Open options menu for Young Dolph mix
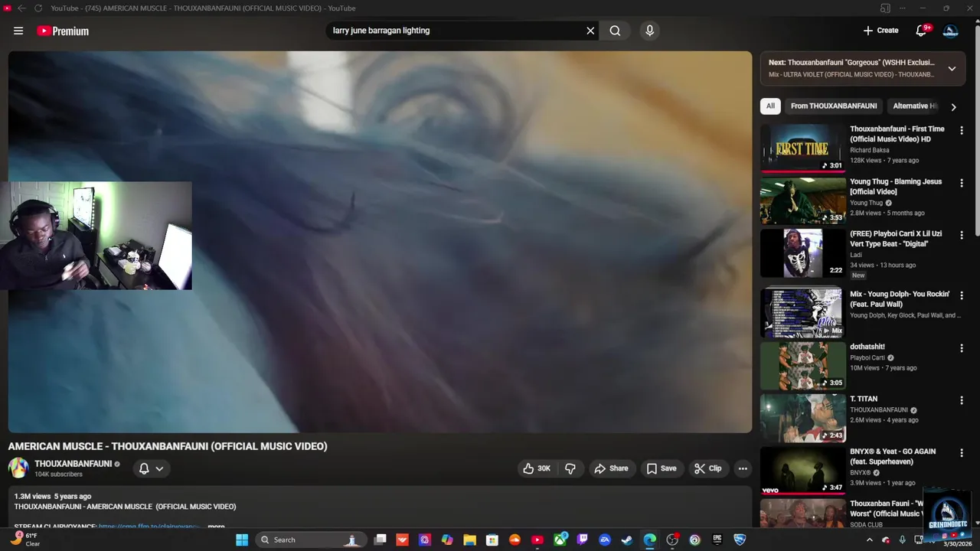The image size is (980, 551). click(x=962, y=295)
